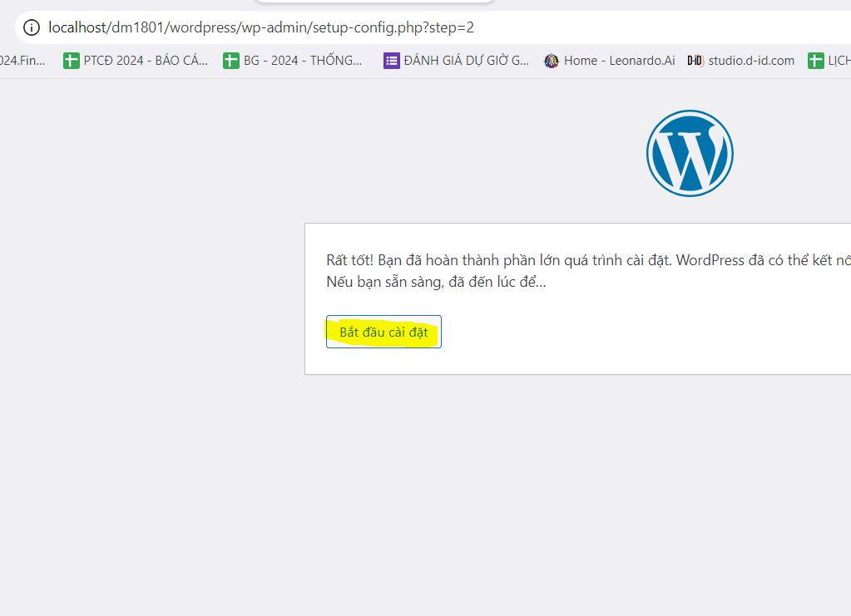Open the 'Home - Leonardo.Ai' bookmark
Image resolution: width=851 pixels, height=616 pixels.
click(610, 60)
